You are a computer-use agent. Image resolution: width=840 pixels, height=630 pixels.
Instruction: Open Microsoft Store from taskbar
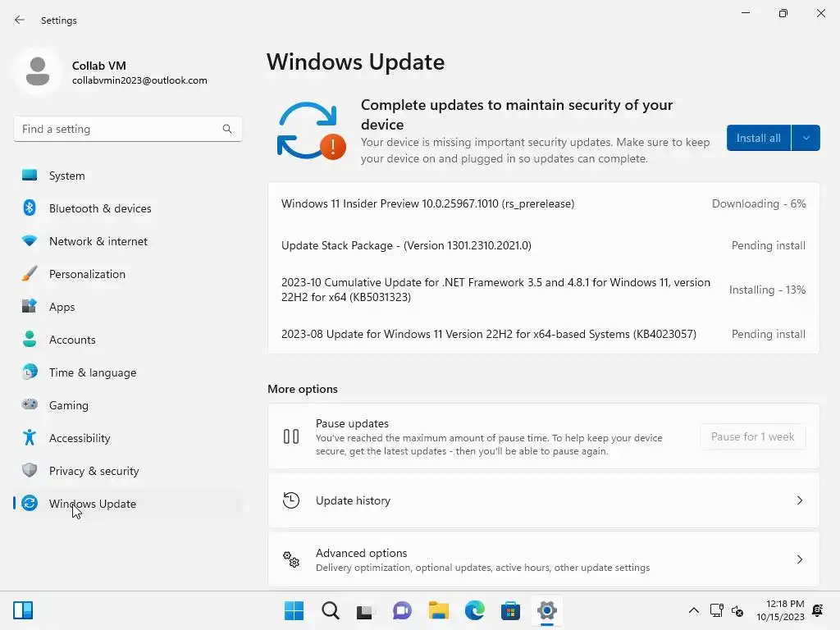510,610
